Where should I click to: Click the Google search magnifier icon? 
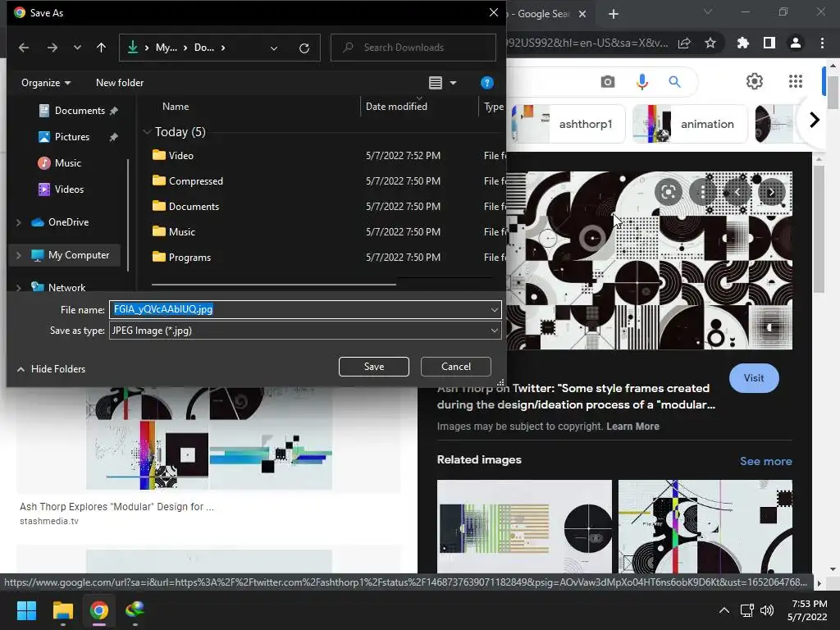(x=674, y=81)
